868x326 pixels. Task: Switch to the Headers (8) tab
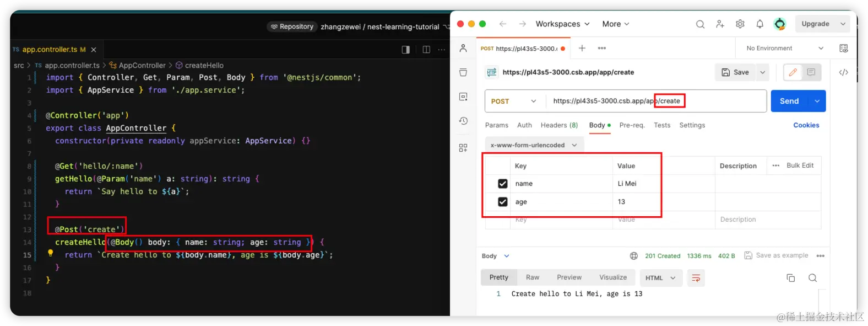[x=559, y=125]
